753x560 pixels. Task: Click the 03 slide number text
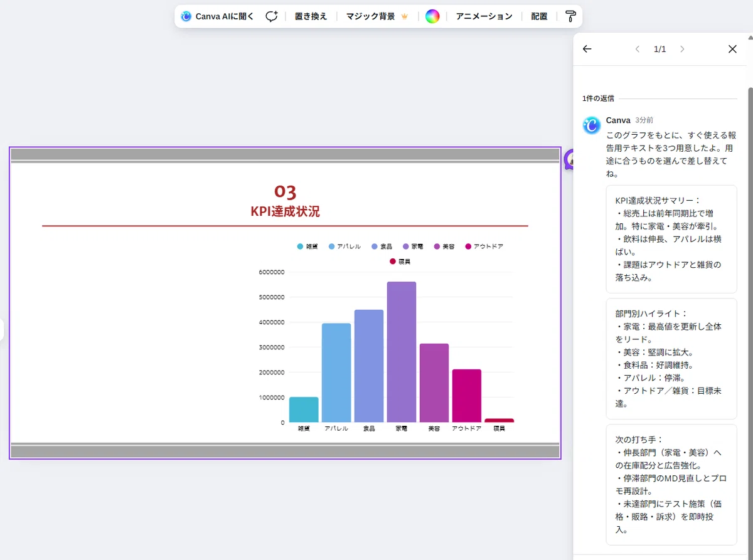coord(286,192)
